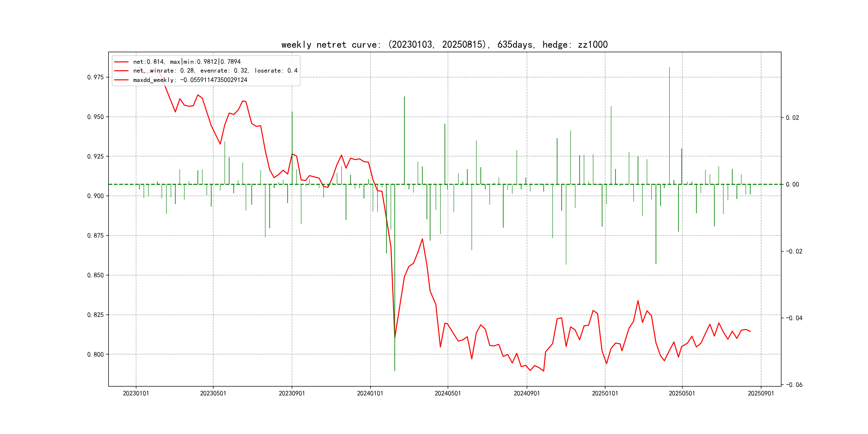
Task: Click the right y-axis label -0.06
Action: pyautogui.click(x=794, y=385)
